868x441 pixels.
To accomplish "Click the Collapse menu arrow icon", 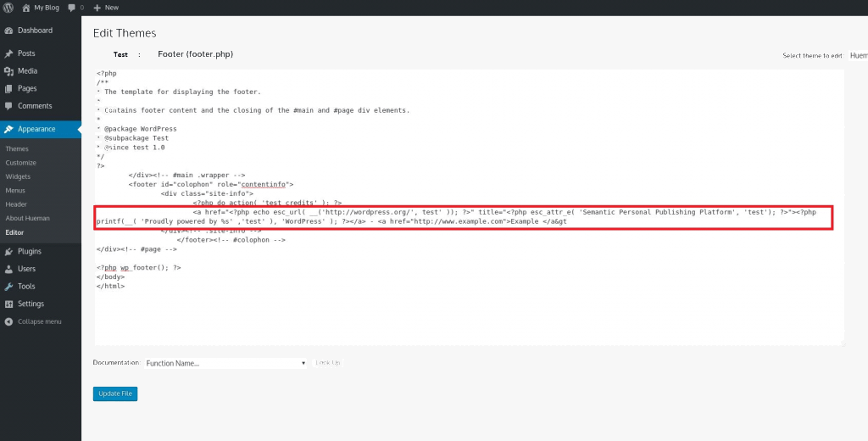I will [x=8, y=322].
